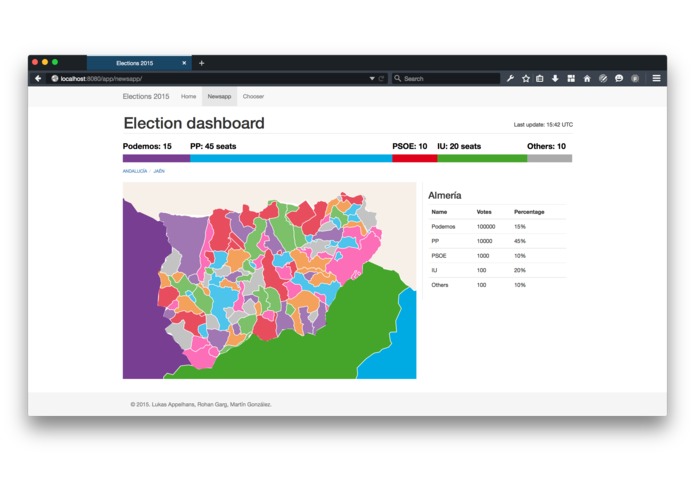Image resolution: width=695 pixels, height=494 pixels.
Task: Open the URL history dropdown arrow
Action: click(372, 78)
